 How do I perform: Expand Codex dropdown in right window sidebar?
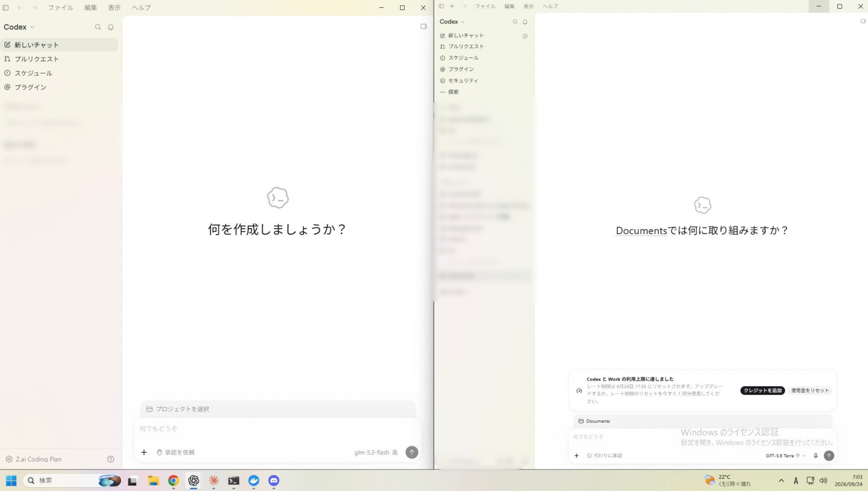coord(452,22)
